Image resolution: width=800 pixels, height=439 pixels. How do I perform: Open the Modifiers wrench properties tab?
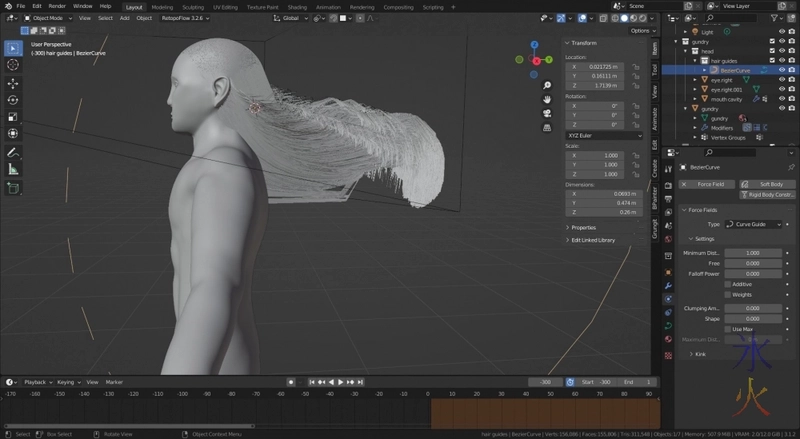pyautogui.click(x=667, y=285)
